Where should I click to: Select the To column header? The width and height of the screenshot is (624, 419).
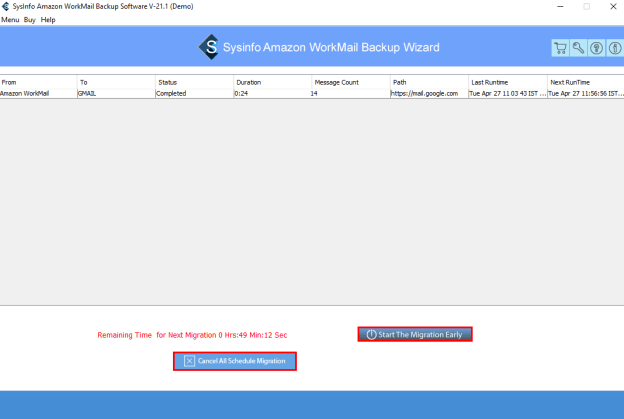point(116,82)
